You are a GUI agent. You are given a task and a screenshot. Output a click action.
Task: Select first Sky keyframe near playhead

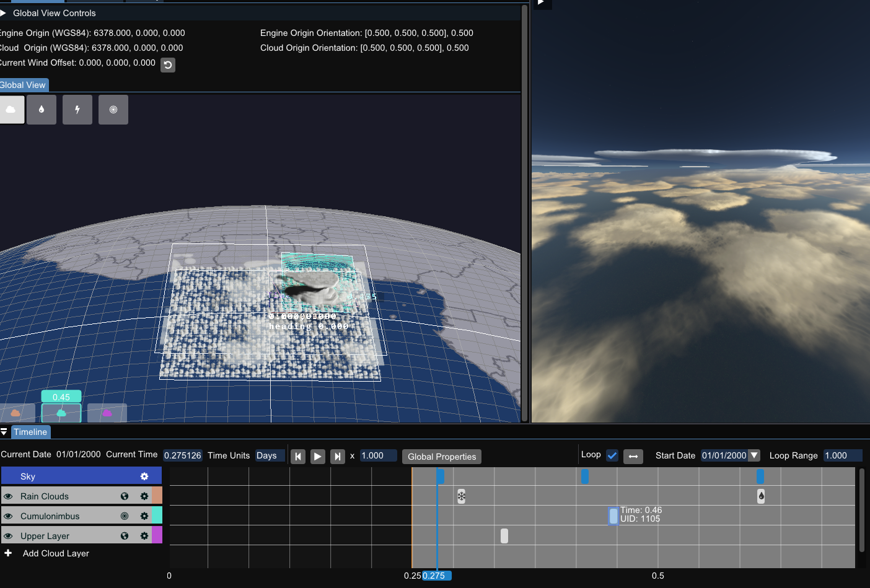tap(440, 476)
